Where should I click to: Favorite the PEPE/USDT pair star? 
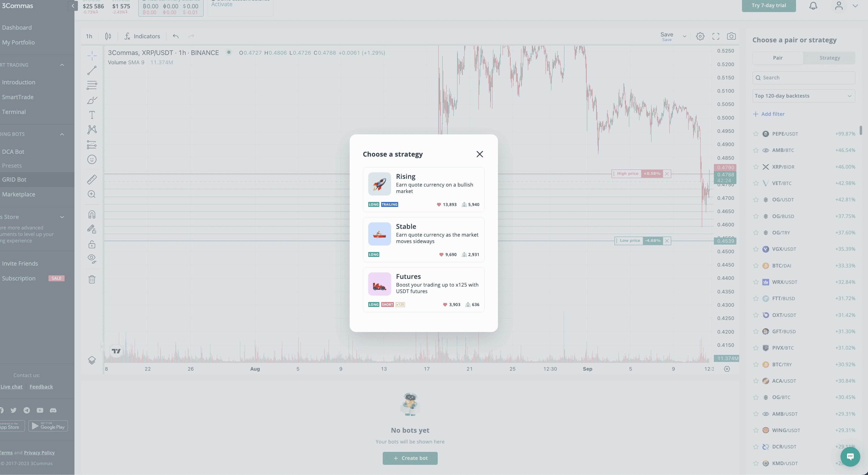(756, 134)
